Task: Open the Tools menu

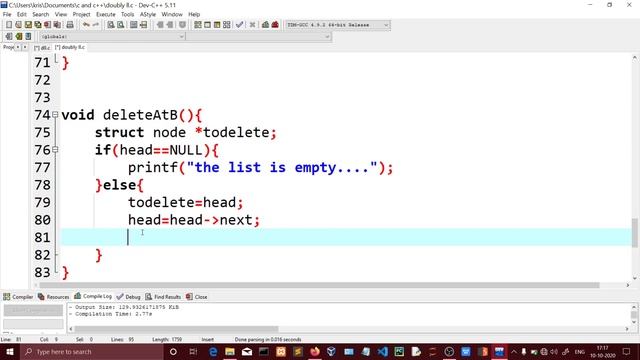Action: tap(127, 14)
